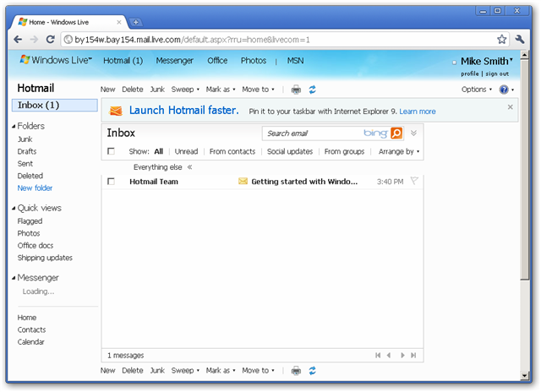Click the orange envelope banner icon
The width and height of the screenshot is (541, 392).
coord(116,111)
